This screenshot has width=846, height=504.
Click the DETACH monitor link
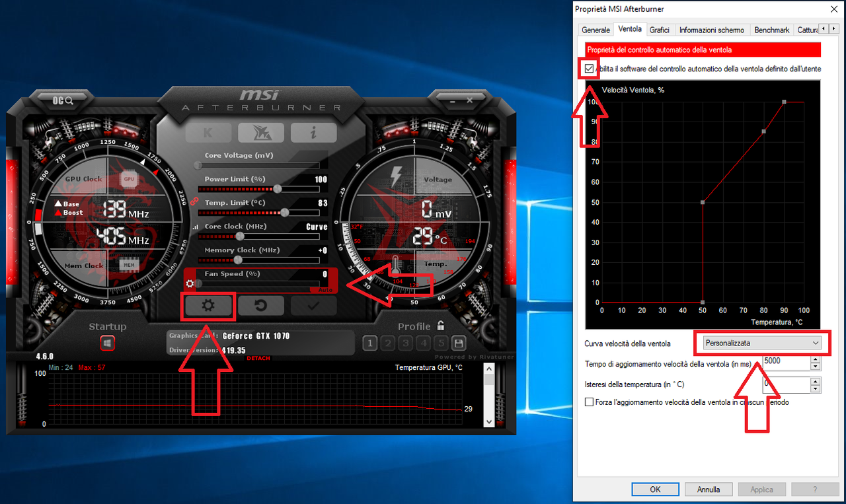point(258,358)
